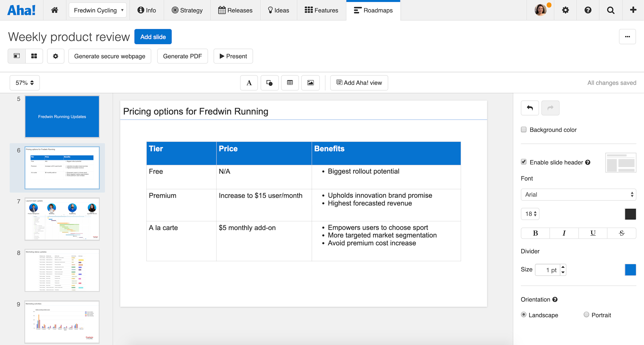Open the Fredwin Cycling workspace selector

(x=97, y=10)
